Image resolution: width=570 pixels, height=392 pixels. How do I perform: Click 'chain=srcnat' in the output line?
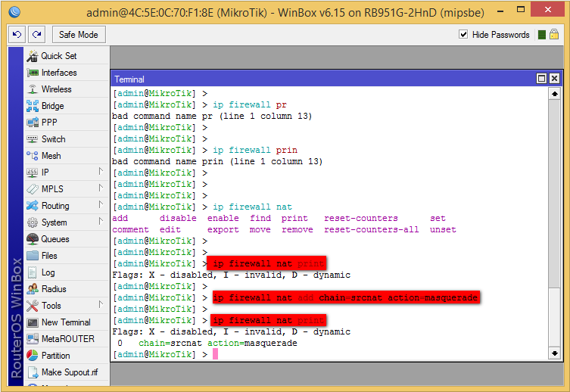click(x=170, y=343)
